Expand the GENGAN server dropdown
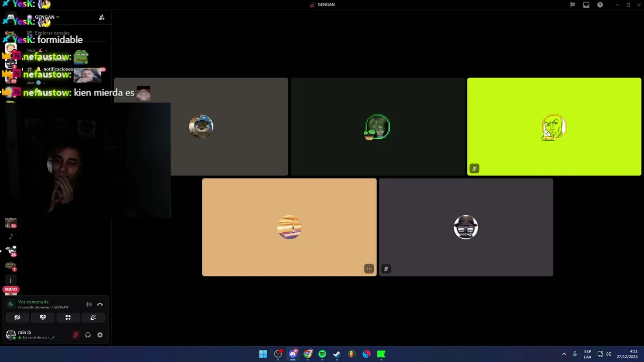 pos(47,17)
